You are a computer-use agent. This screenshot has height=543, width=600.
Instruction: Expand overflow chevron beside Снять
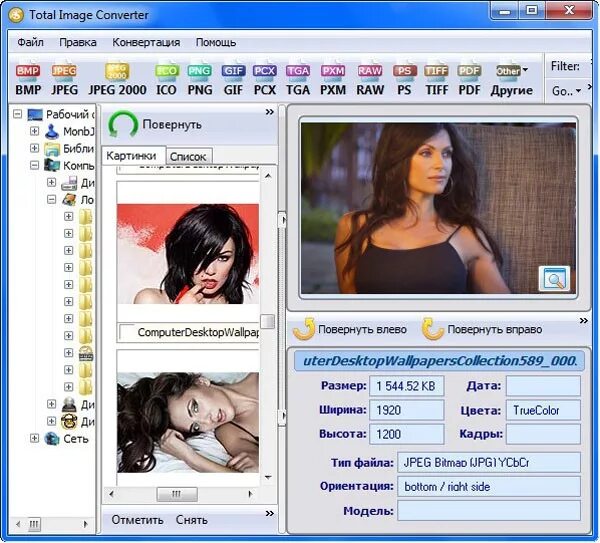[x=270, y=513]
